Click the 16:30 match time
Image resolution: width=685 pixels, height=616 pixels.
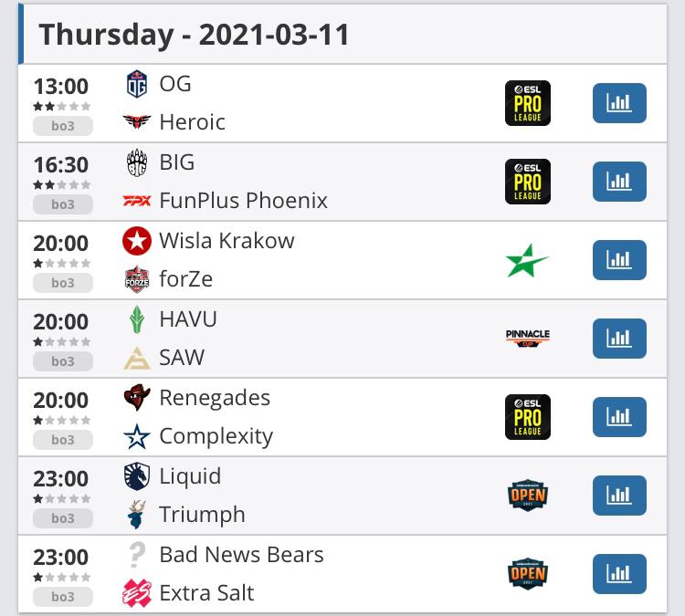(x=61, y=164)
